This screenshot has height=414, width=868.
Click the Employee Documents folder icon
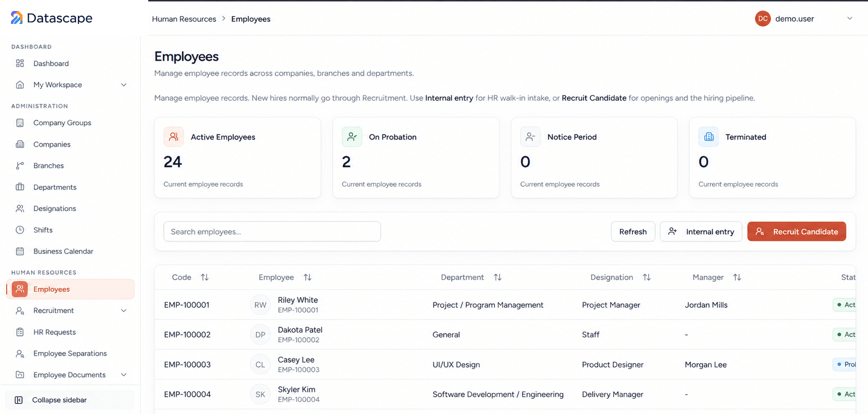pos(20,375)
